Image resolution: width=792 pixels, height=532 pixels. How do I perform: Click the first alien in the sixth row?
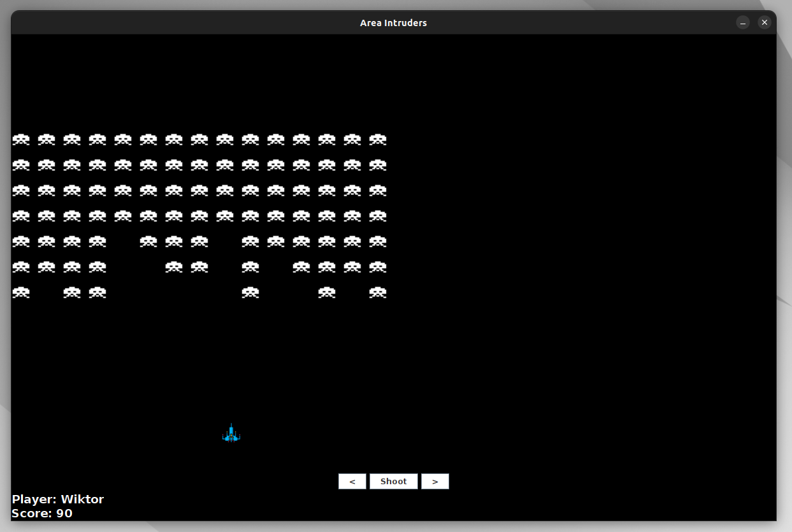[21, 267]
